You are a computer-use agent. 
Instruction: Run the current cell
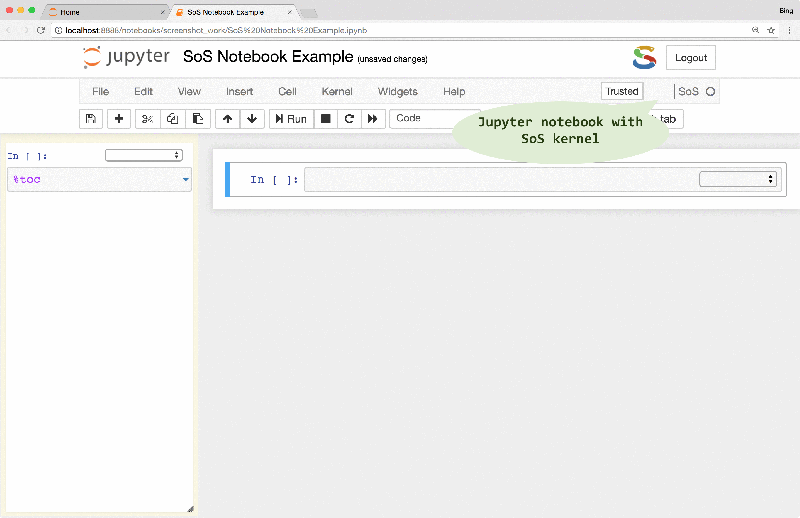pyautogui.click(x=291, y=119)
